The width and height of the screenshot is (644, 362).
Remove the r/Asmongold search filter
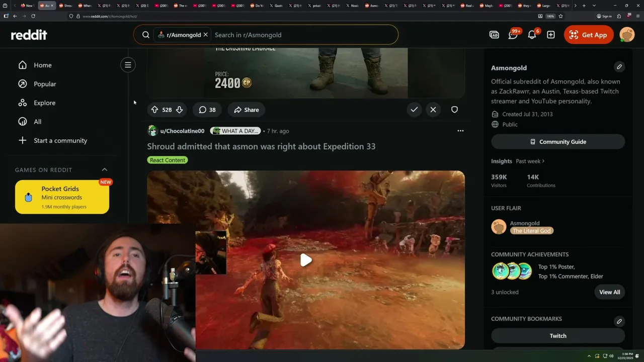[x=205, y=35]
